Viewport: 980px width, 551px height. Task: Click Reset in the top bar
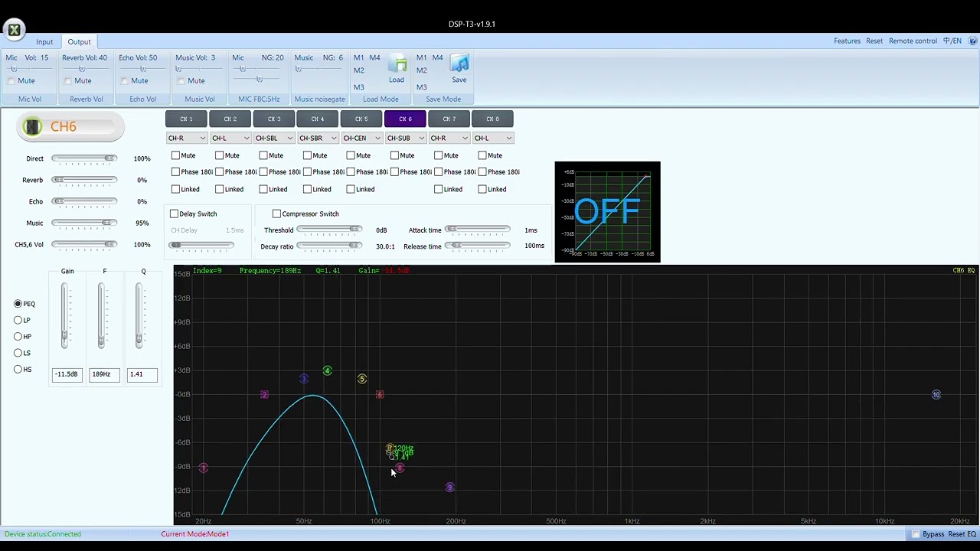874,41
